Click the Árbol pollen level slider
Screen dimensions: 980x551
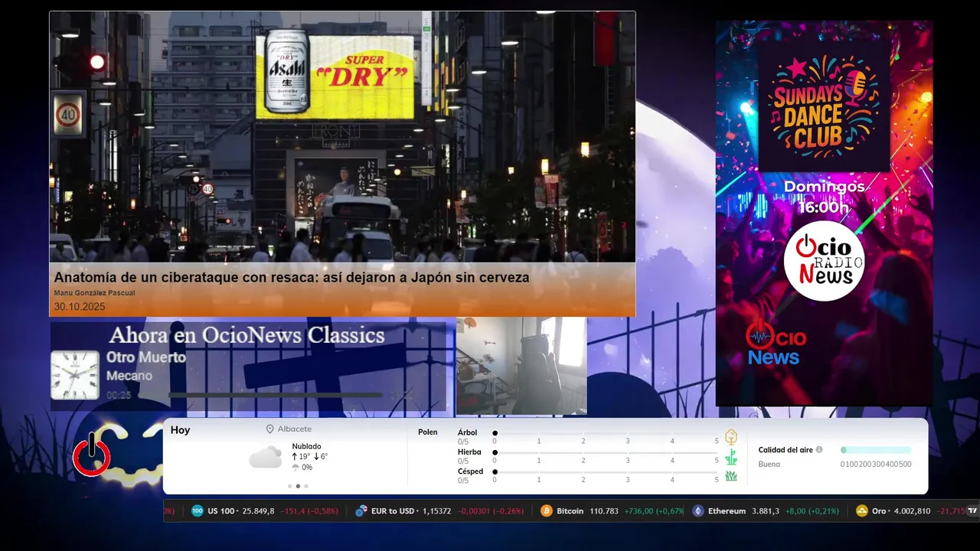(x=606, y=433)
